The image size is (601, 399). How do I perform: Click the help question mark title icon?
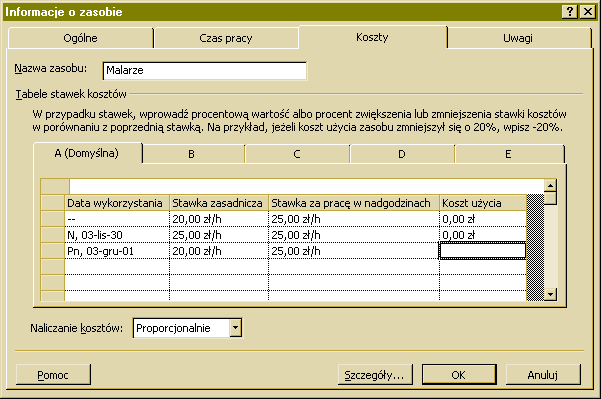tap(570, 11)
